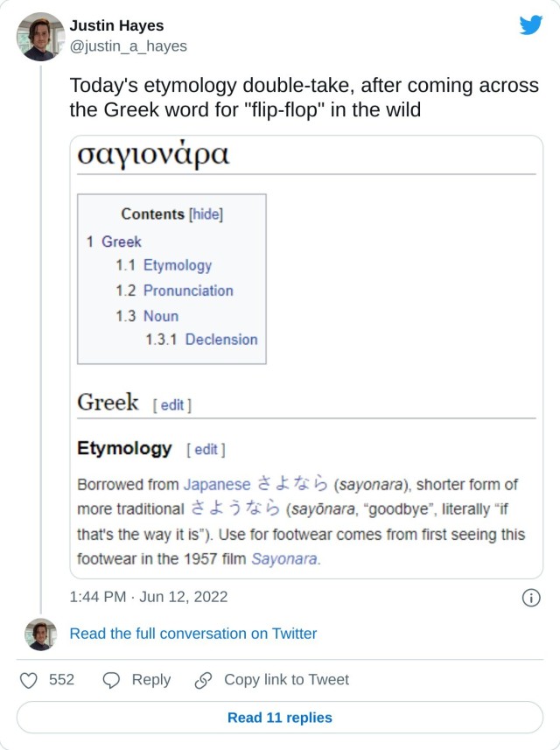This screenshot has height=750, width=560.
Task: Like the tweet with the heart icon
Action: [x=27, y=679]
